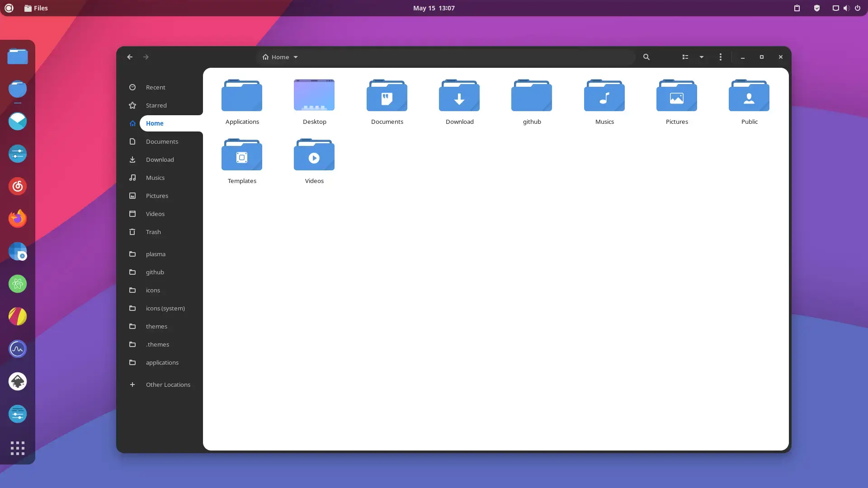Mark Home as Starred in sidebar
The width and height of the screenshot is (868, 488).
[x=156, y=105]
